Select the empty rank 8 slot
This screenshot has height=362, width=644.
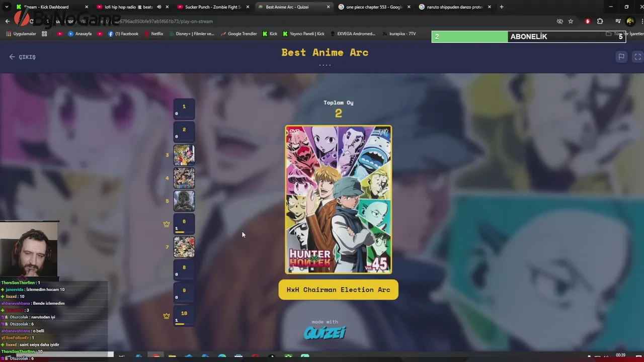(x=184, y=270)
